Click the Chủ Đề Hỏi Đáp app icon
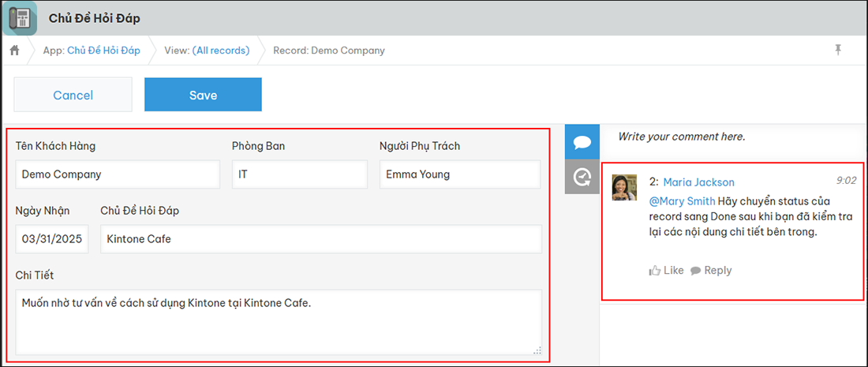The image size is (868, 367). tap(23, 17)
